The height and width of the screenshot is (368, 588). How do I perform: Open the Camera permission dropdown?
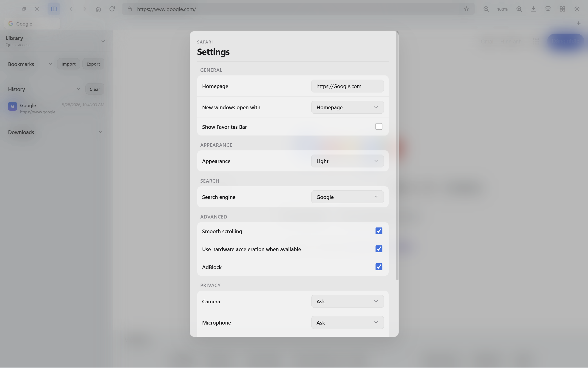pyautogui.click(x=348, y=301)
